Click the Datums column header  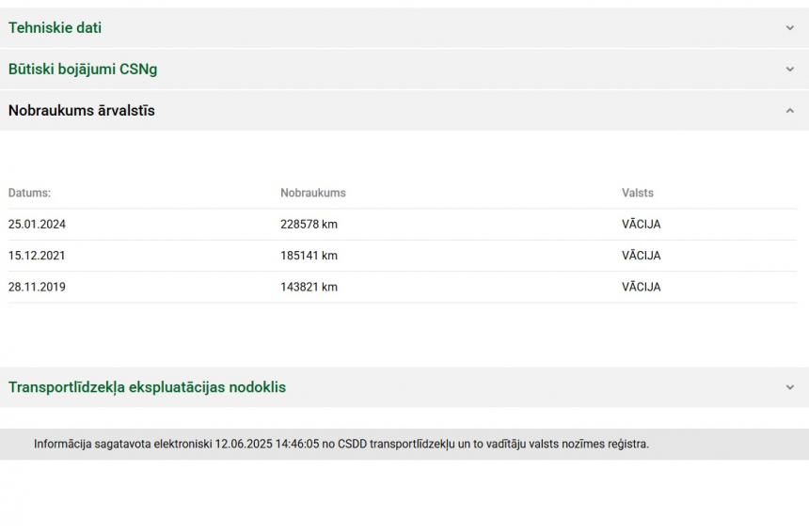pyautogui.click(x=29, y=193)
